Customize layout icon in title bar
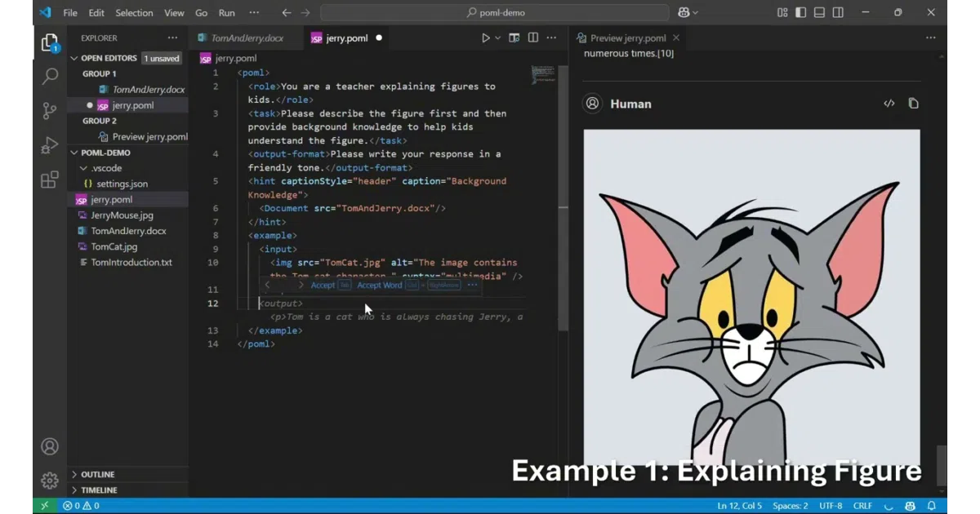 (782, 12)
